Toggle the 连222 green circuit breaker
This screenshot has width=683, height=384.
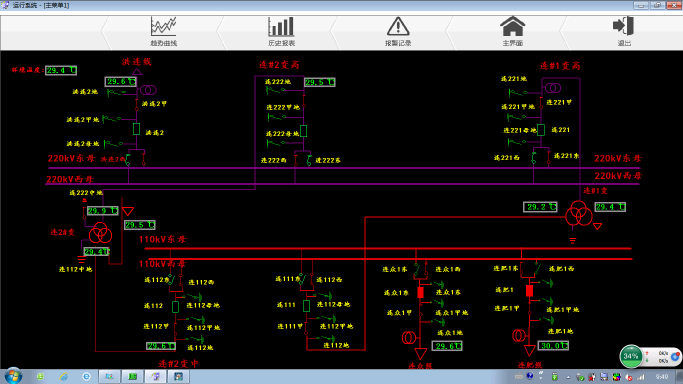[304, 131]
